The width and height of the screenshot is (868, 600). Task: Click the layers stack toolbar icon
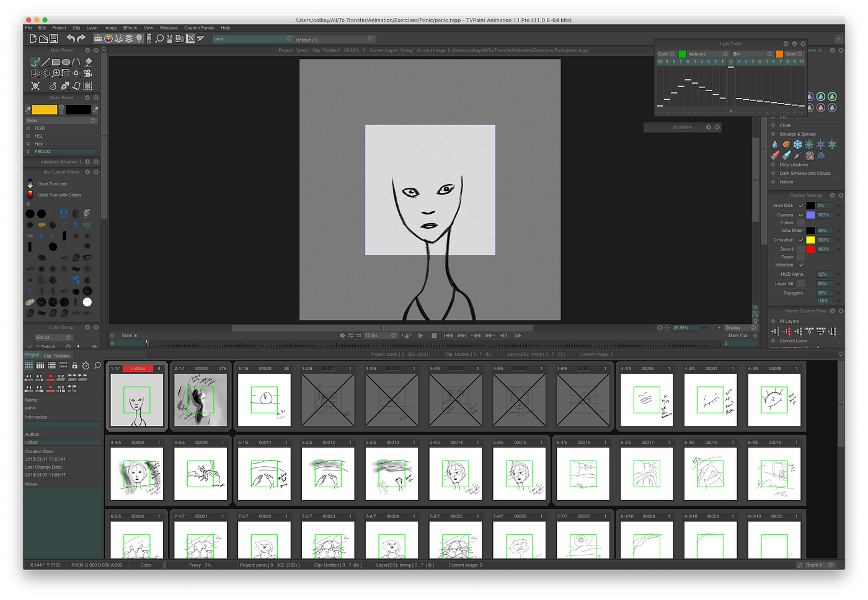129,38
